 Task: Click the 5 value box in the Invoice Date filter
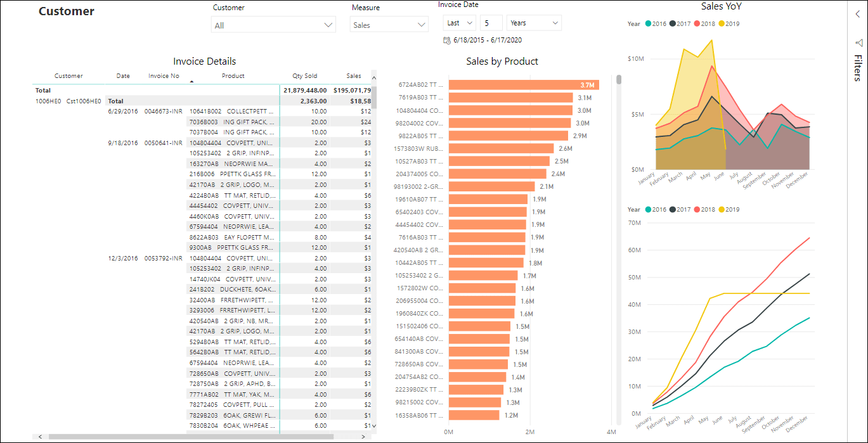point(490,22)
